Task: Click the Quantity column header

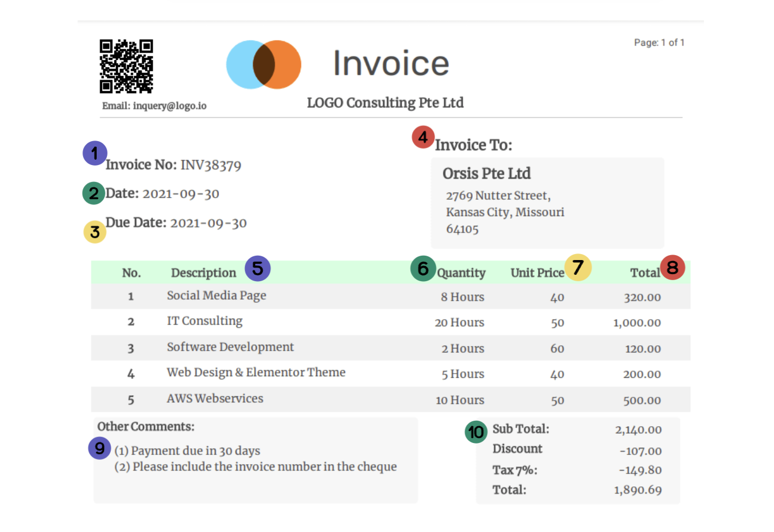Action: (x=461, y=273)
